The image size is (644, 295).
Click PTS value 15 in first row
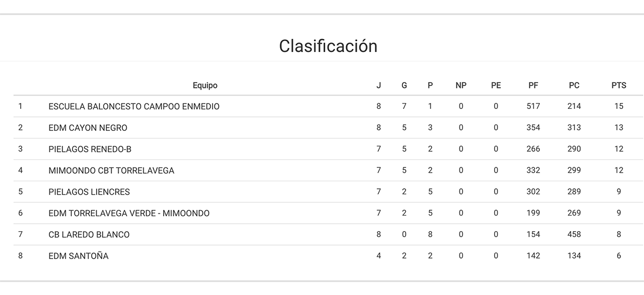coord(619,106)
